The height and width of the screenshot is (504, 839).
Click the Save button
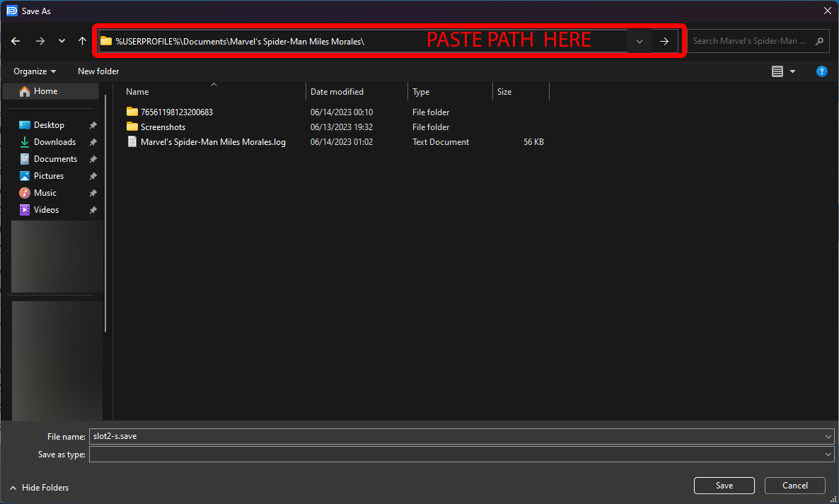point(724,486)
